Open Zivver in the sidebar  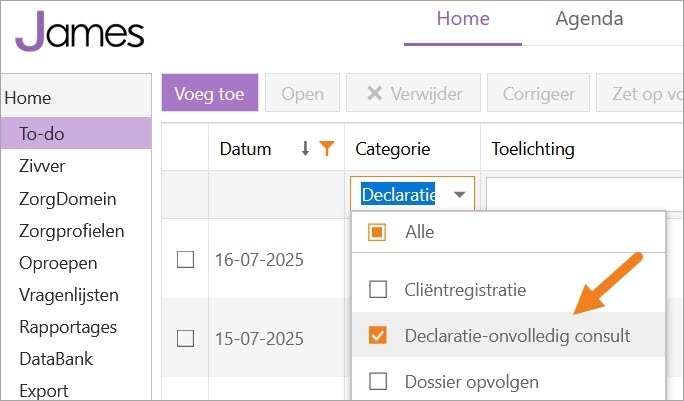coord(42,166)
